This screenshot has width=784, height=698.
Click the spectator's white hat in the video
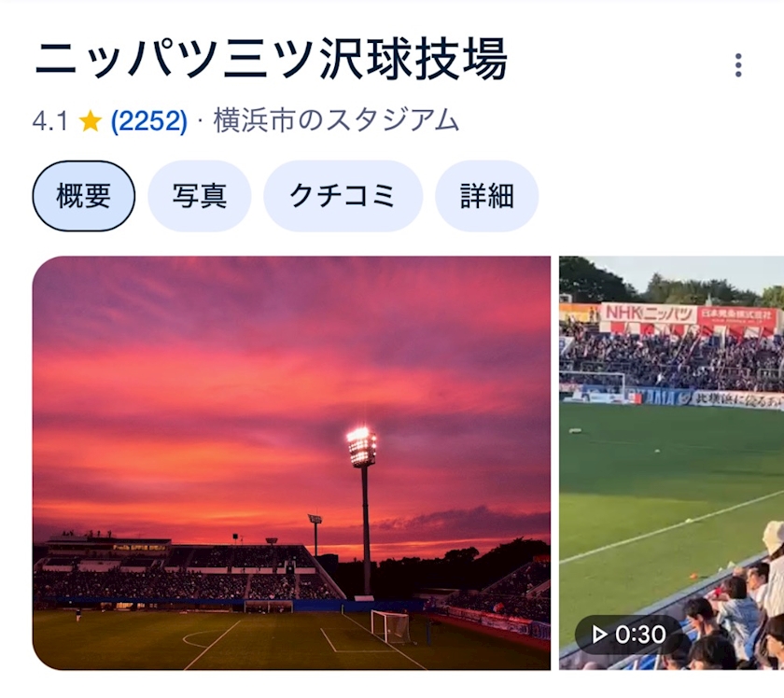(x=774, y=537)
